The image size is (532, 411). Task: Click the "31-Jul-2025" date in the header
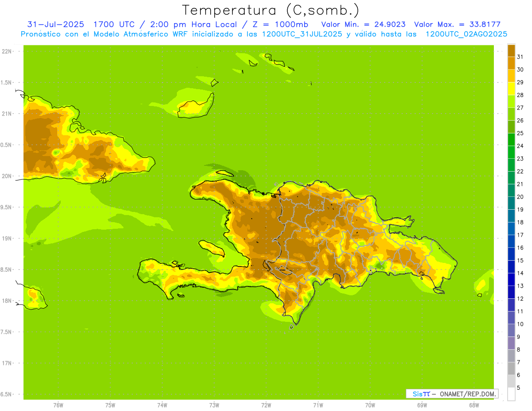pos(56,24)
